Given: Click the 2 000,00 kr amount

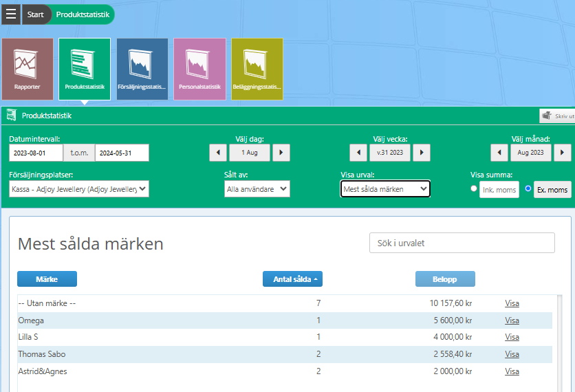Looking at the screenshot, I should [453, 371].
